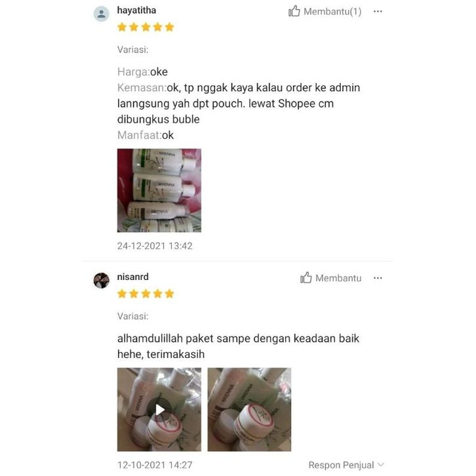
Task: Open hayatitha's default profile avatar
Action: coord(101,14)
